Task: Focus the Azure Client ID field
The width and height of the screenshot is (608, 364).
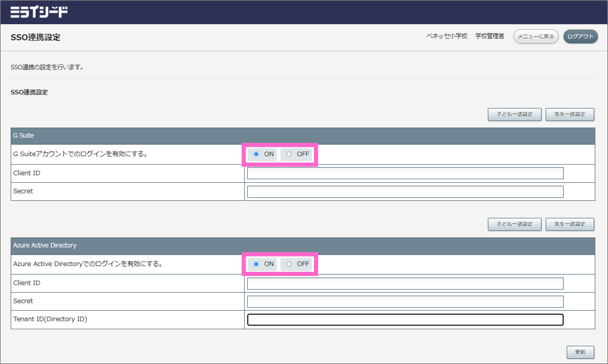Action: tap(405, 284)
